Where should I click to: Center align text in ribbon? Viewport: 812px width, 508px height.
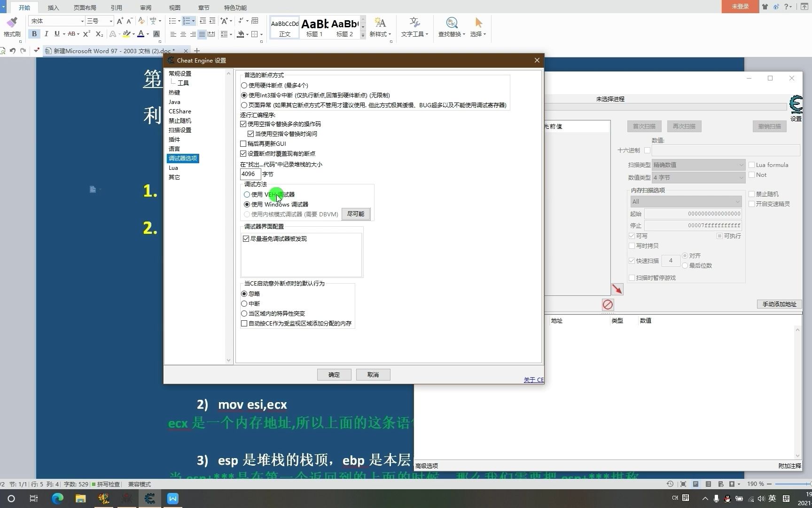click(183, 34)
